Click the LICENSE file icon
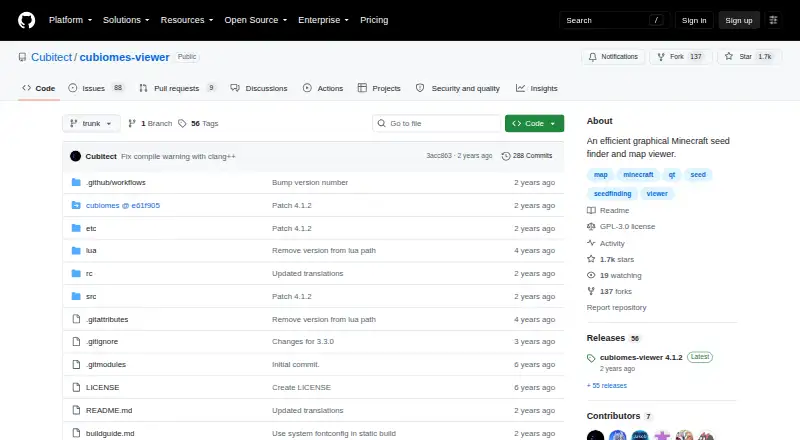The width and height of the screenshot is (800, 440). (76, 387)
